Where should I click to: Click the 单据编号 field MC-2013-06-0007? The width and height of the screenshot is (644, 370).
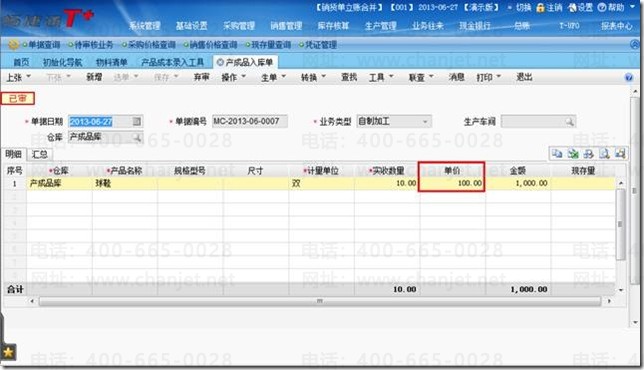249,122
